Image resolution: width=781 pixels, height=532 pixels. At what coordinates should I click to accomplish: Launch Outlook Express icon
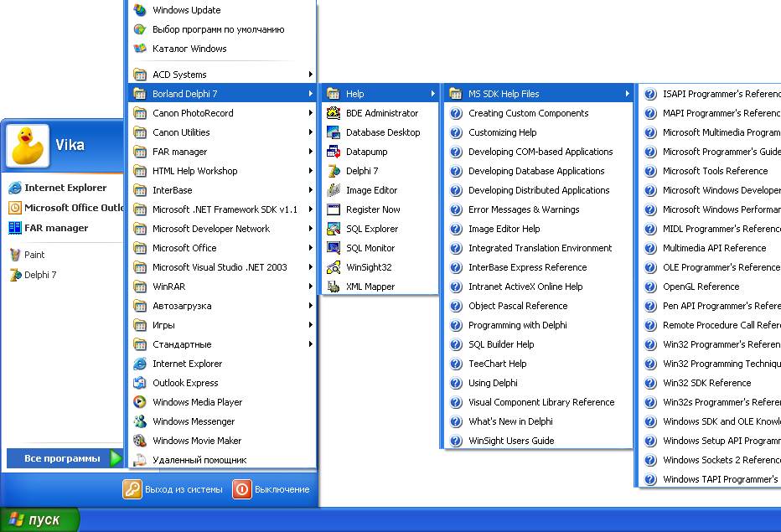click(140, 383)
